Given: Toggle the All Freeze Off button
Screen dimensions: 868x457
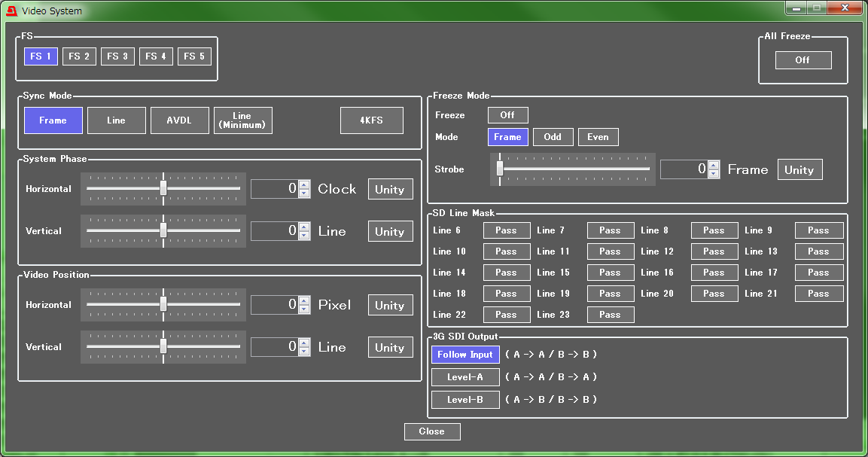Looking at the screenshot, I should coord(803,60).
